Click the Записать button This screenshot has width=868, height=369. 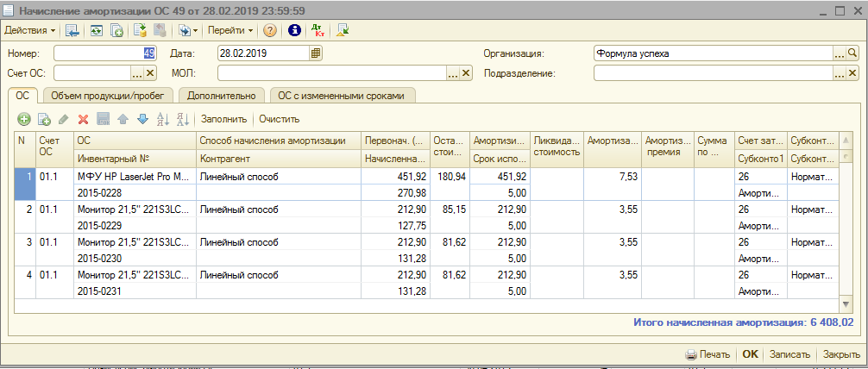pos(789,354)
